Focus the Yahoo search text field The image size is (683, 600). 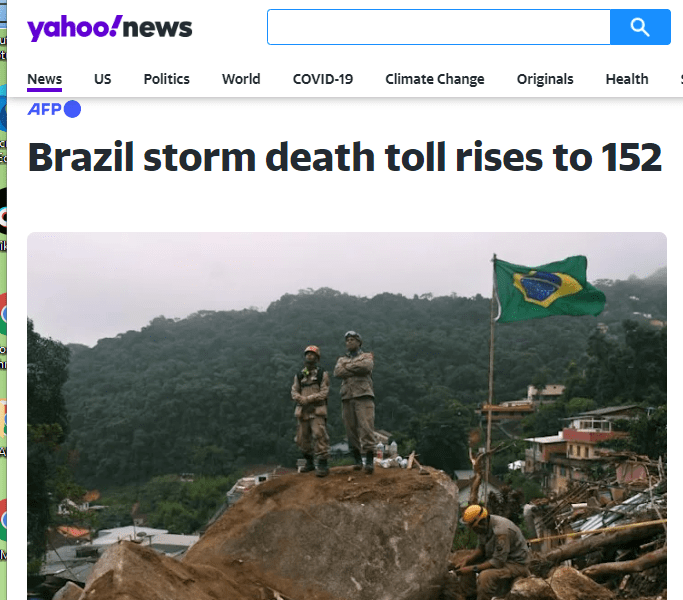click(x=439, y=27)
